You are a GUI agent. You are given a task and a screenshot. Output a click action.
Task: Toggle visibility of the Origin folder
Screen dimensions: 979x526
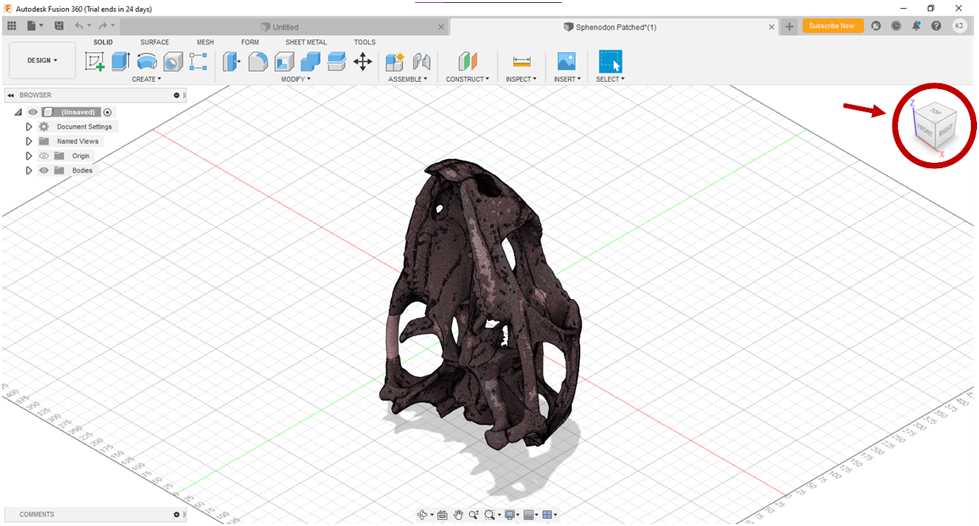coord(44,156)
